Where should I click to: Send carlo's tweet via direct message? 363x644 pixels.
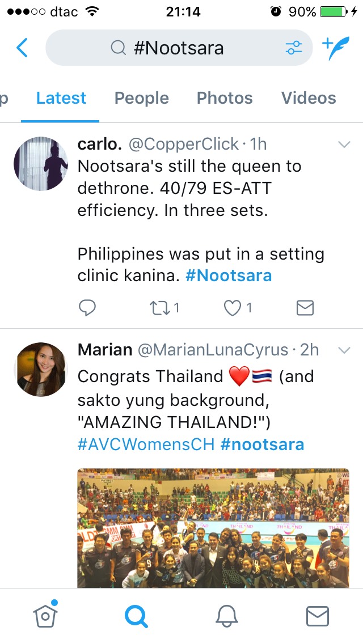[x=305, y=308]
